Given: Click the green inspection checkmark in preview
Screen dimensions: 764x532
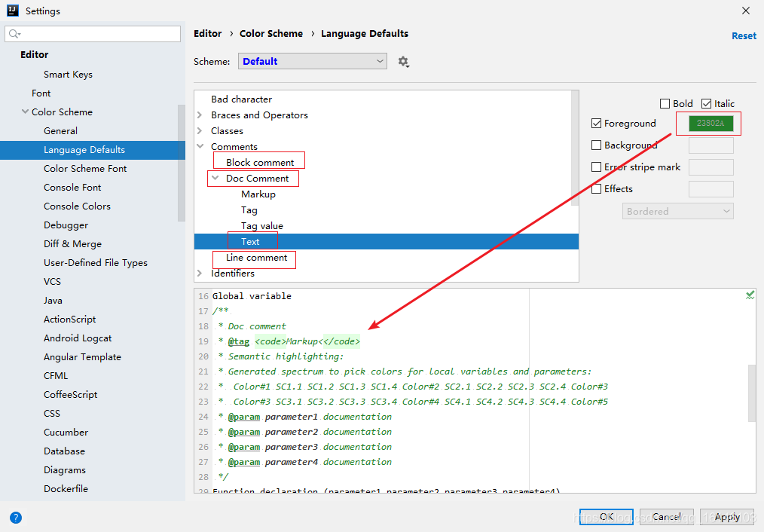Looking at the screenshot, I should (750, 295).
